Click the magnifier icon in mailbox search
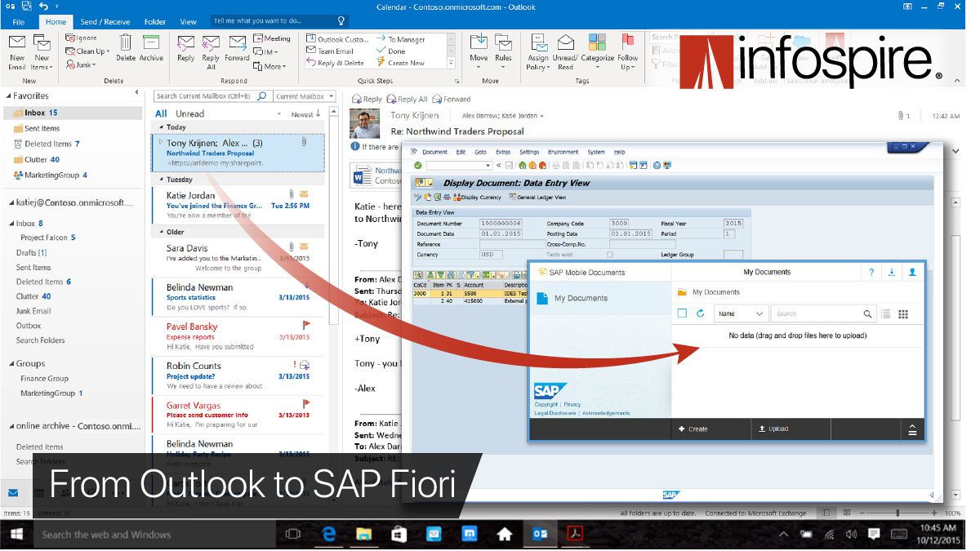Viewport: 980px width, 551px height. 261,96
